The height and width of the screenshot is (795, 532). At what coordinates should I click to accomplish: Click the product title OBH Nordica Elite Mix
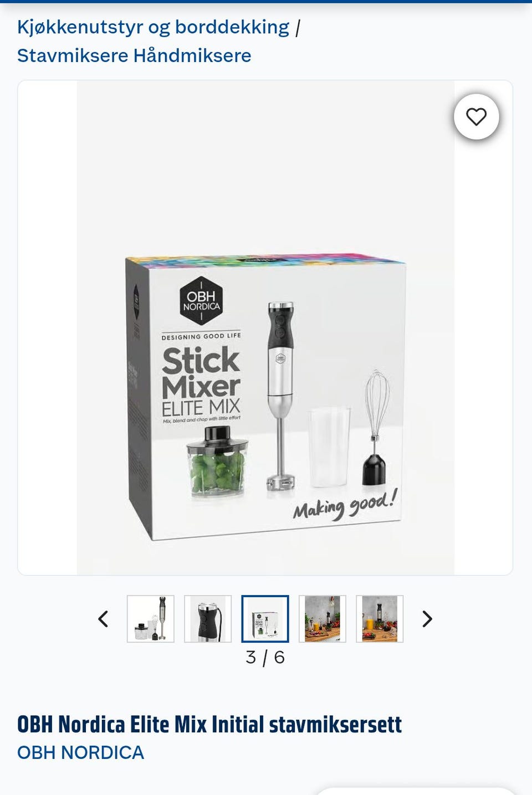click(209, 724)
